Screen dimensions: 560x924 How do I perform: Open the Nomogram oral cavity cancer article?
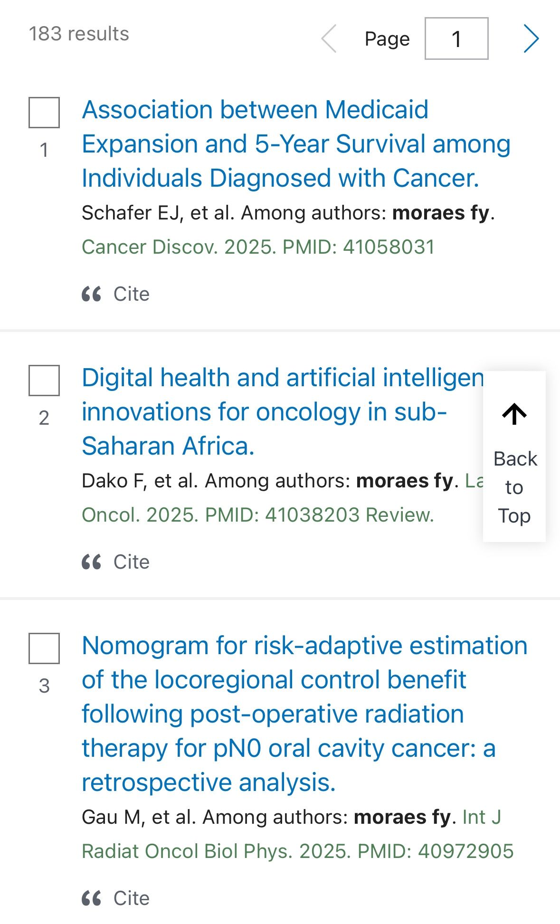[304, 714]
